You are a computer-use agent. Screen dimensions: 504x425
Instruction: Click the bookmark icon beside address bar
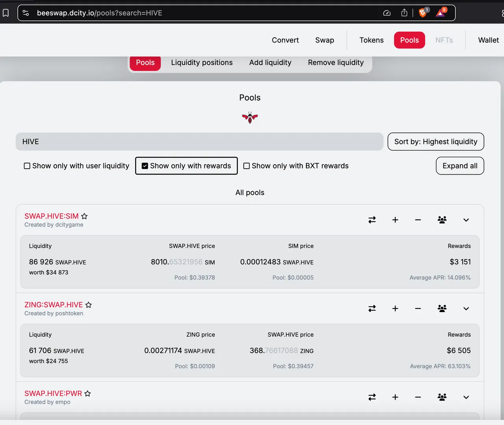[x=6, y=13]
